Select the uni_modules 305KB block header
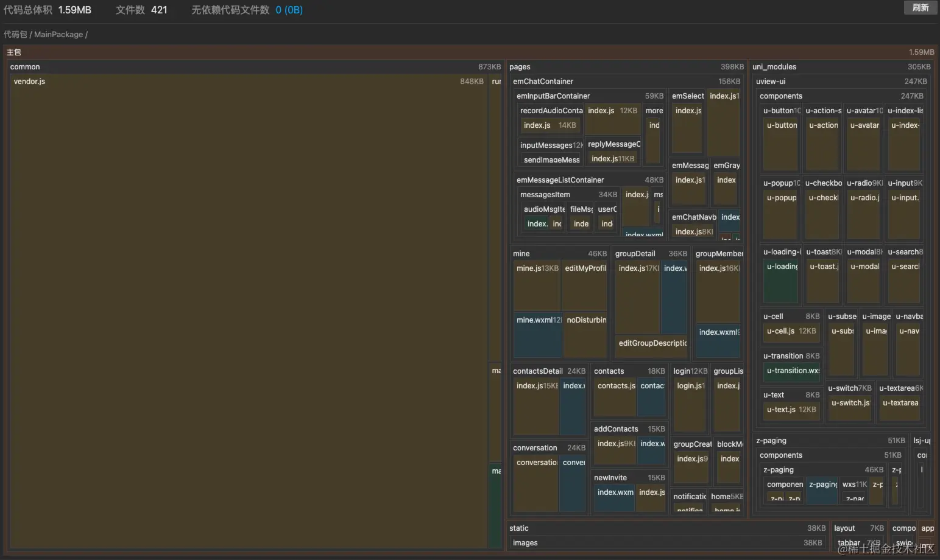This screenshot has height=560, width=940. [841, 67]
